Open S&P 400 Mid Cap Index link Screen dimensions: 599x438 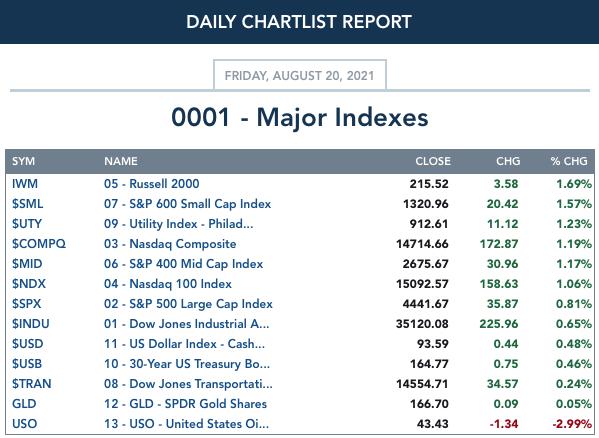pyautogui.click(x=183, y=263)
